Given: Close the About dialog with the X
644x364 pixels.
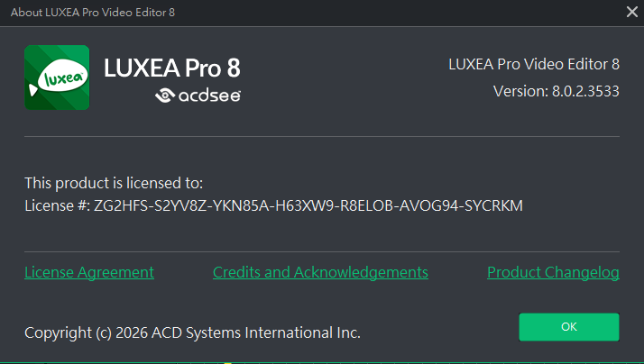Looking at the screenshot, I should tap(631, 12).
